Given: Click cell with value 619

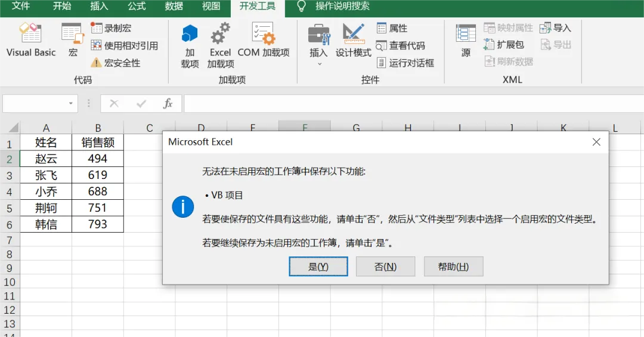Looking at the screenshot, I should tap(98, 175).
